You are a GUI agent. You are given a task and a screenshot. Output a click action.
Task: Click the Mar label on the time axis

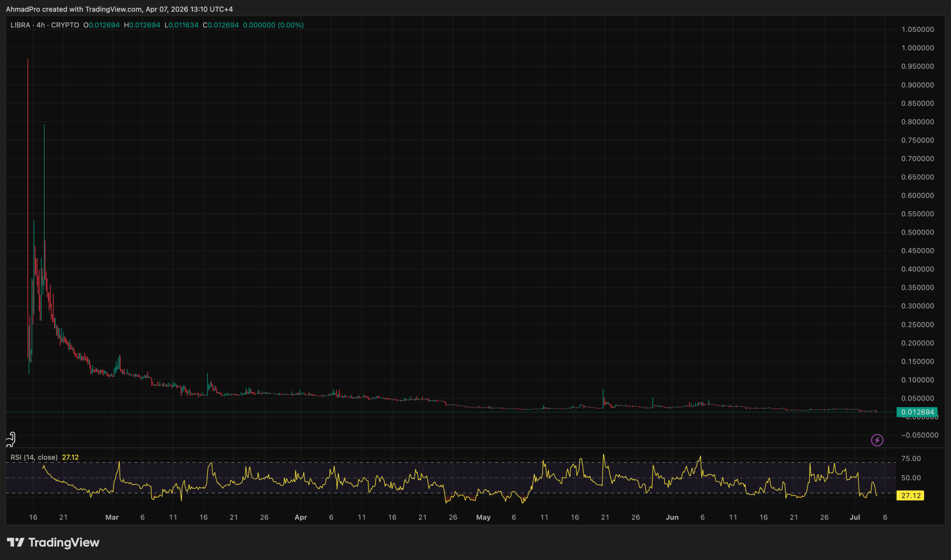pos(112,517)
